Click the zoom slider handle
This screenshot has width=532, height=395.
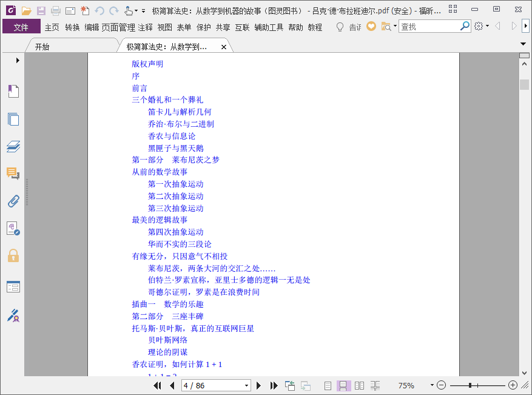coord(470,385)
